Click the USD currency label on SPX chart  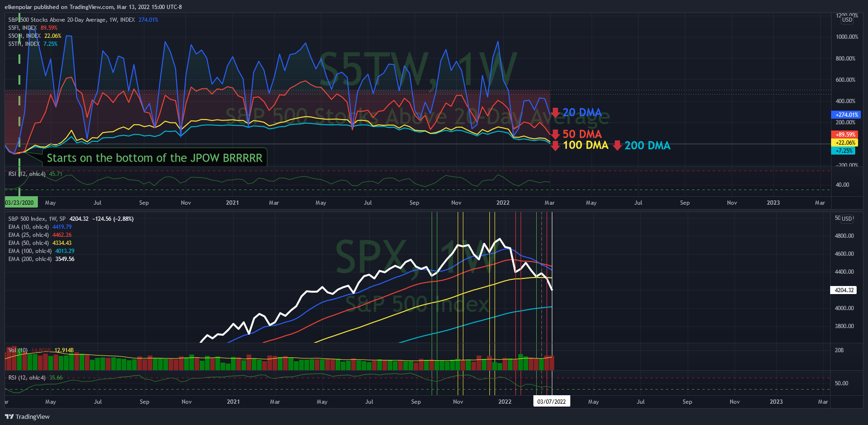[x=847, y=219]
